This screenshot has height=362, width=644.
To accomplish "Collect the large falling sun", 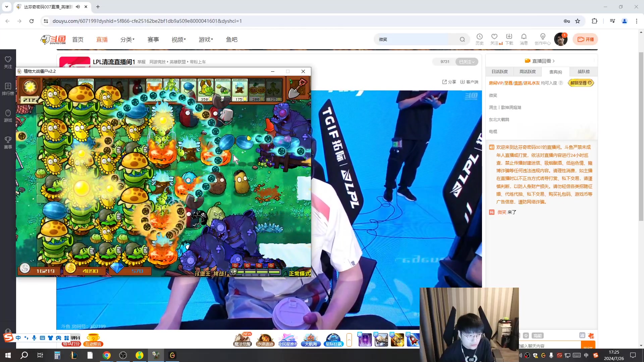I will click(x=82, y=188).
